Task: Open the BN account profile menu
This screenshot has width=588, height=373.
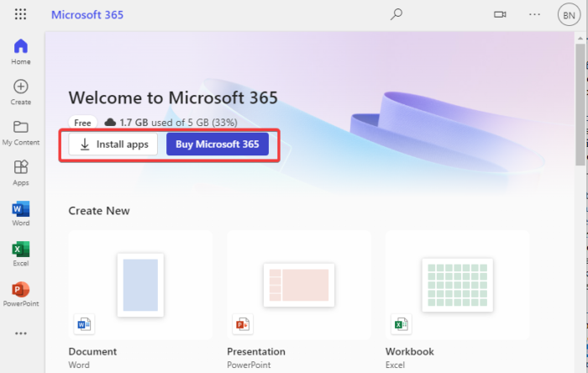Action: 568,14
